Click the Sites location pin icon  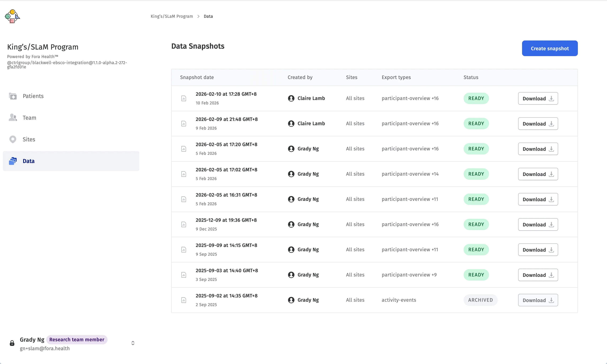coord(13,139)
